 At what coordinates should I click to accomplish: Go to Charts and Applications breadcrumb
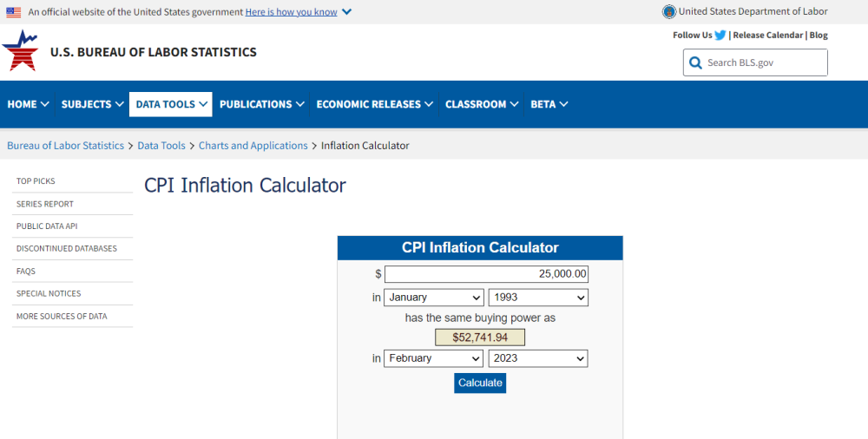click(253, 146)
